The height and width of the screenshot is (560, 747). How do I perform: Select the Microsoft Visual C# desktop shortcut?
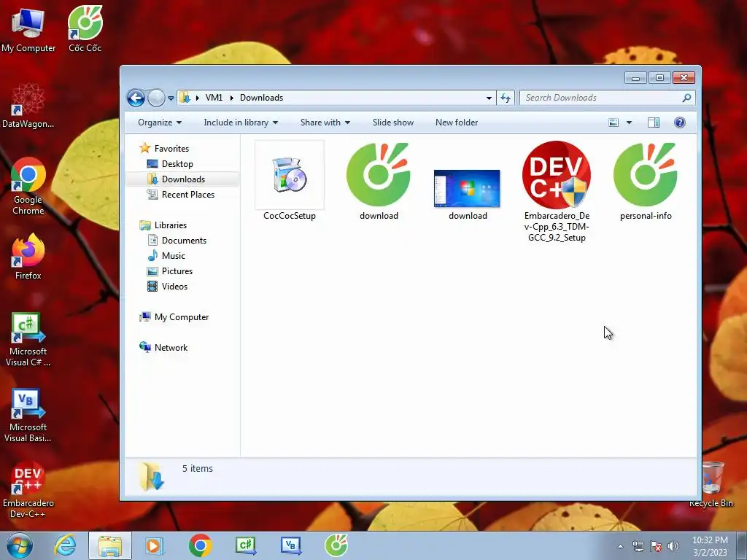[28, 339]
